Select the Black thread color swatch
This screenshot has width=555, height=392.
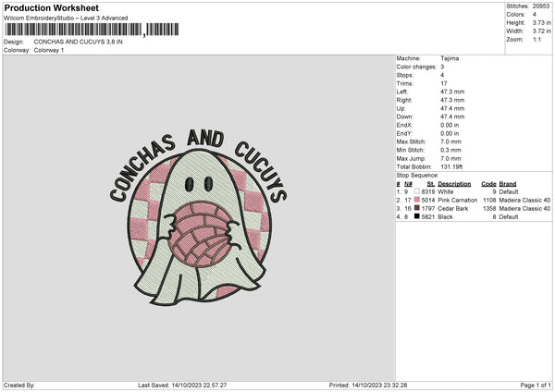point(417,216)
